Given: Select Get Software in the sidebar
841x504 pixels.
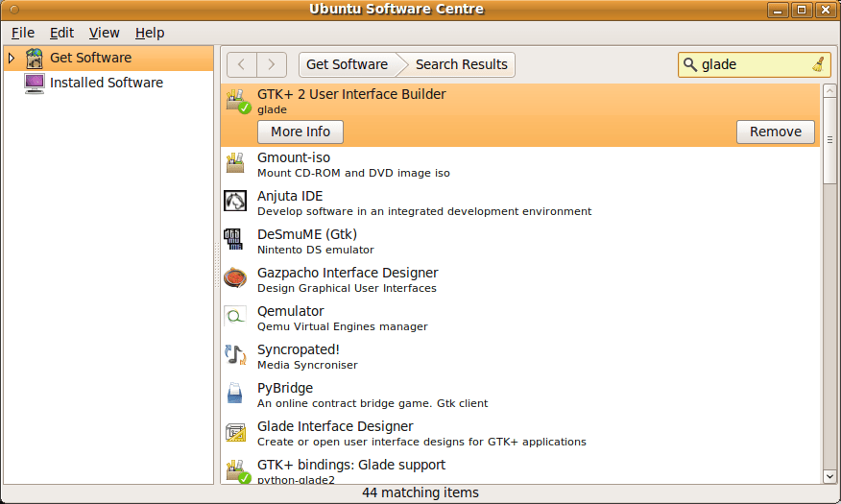Looking at the screenshot, I should (108, 58).
